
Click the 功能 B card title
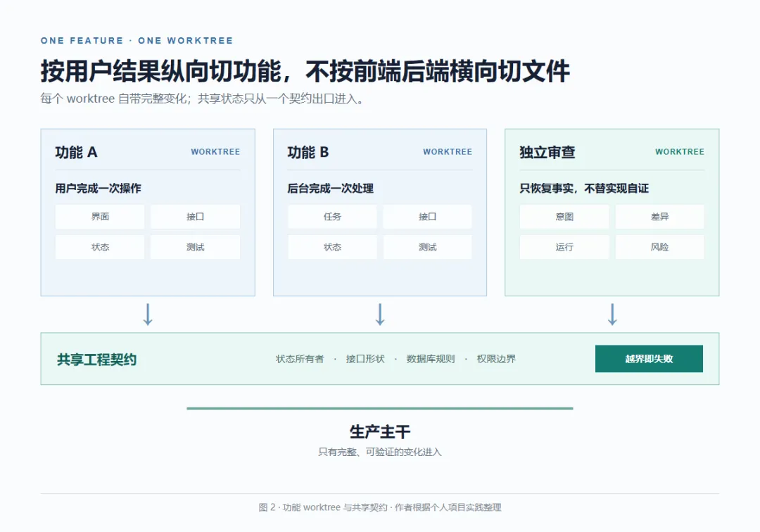(308, 152)
